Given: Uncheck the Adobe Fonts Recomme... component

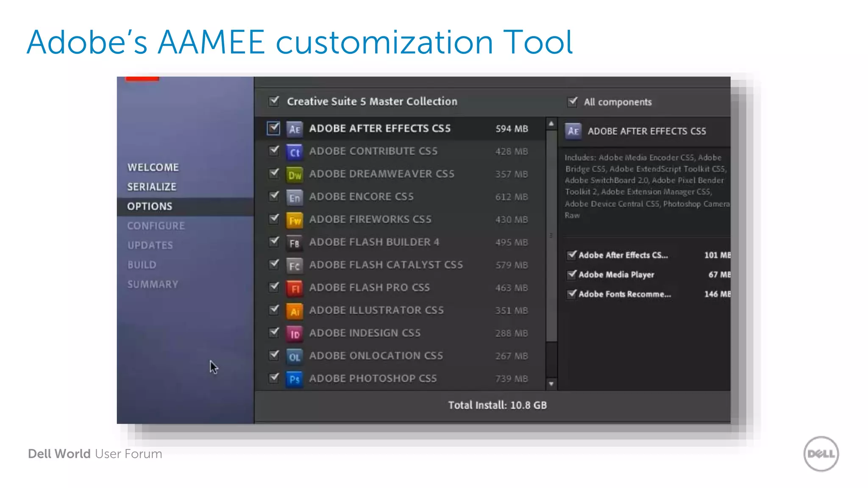Looking at the screenshot, I should coord(572,294).
